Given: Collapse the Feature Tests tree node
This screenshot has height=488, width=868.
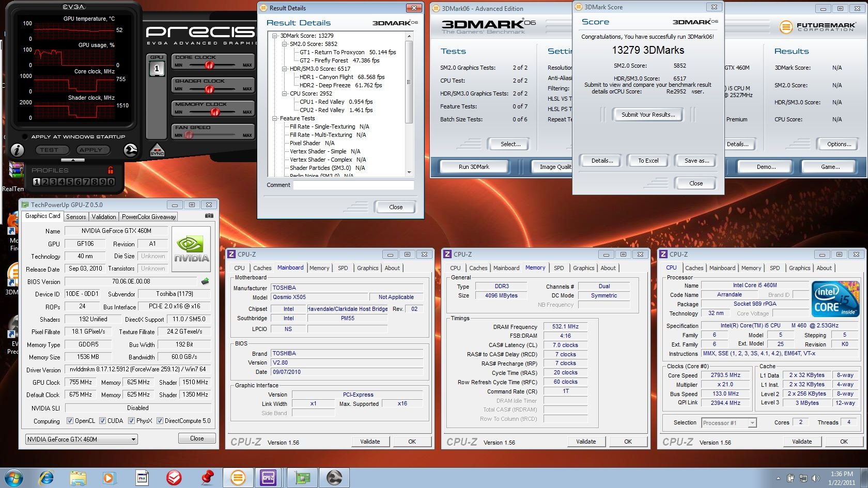Looking at the screenshot, I should (x=275, y=118).
